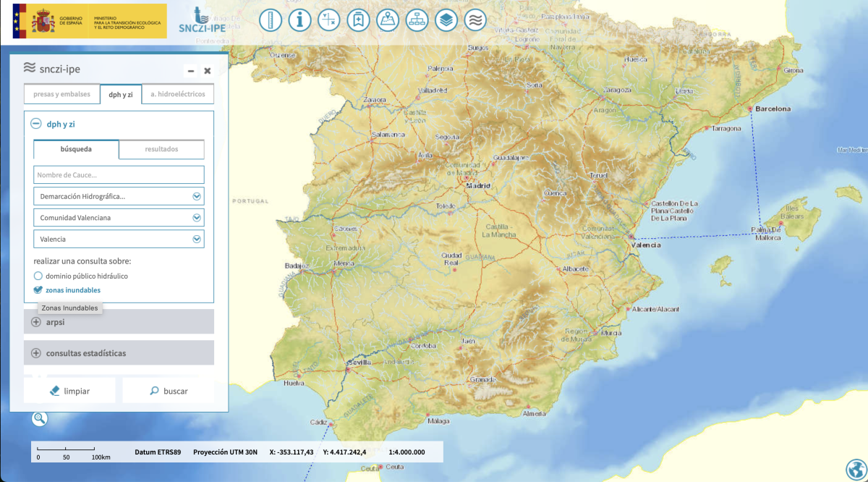Toggle the zonas inundables option
This screenshot has width=868, height=482.
(38, 290)
